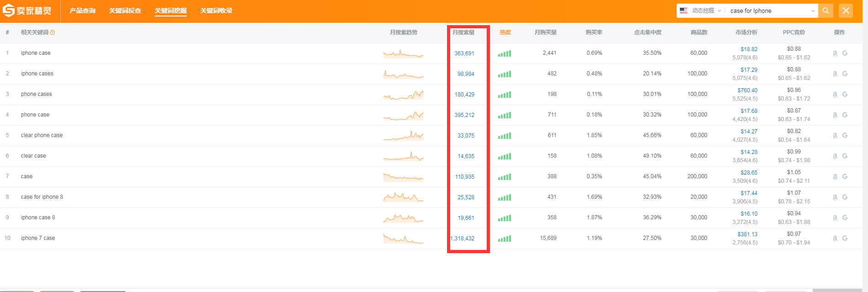Click heat bars for iphone case row
Image resolution: width=868 pixels, height=292 pixels.
click(x=505, y=53)
